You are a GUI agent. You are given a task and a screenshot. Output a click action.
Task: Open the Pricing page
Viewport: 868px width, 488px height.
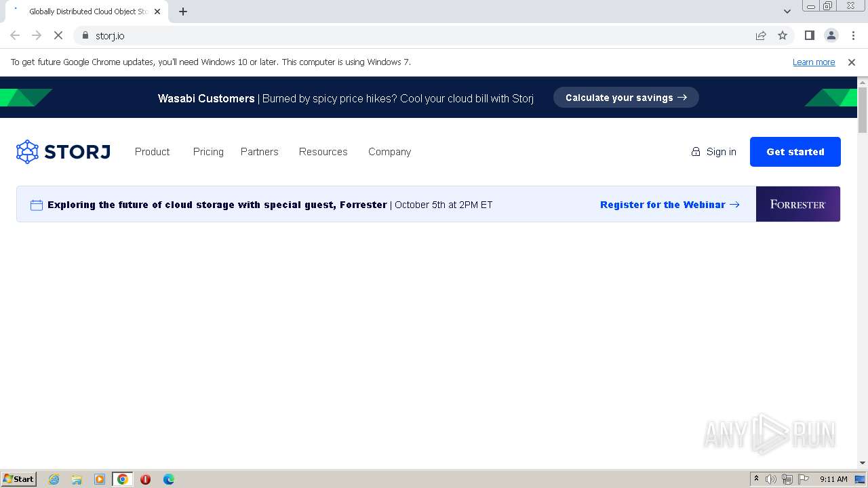pos(208,152)
